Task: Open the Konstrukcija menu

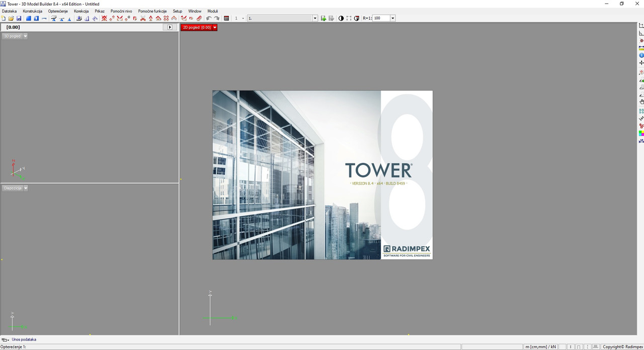Action: pos(33,11)
